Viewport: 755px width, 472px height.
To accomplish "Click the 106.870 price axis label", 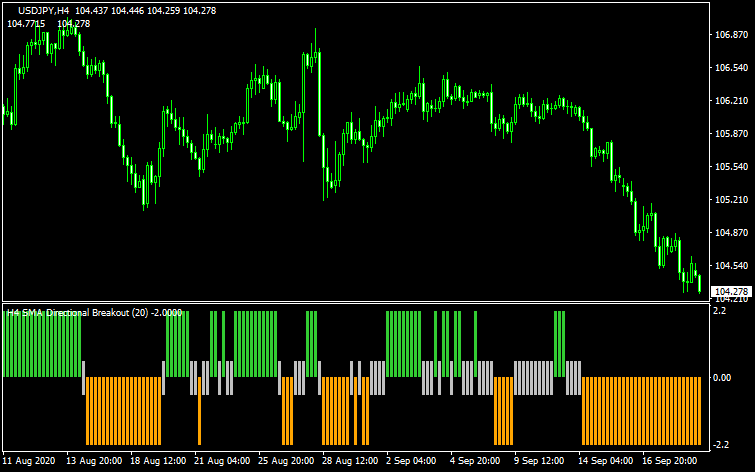I will pyautogui.click(x=729, y=35).
